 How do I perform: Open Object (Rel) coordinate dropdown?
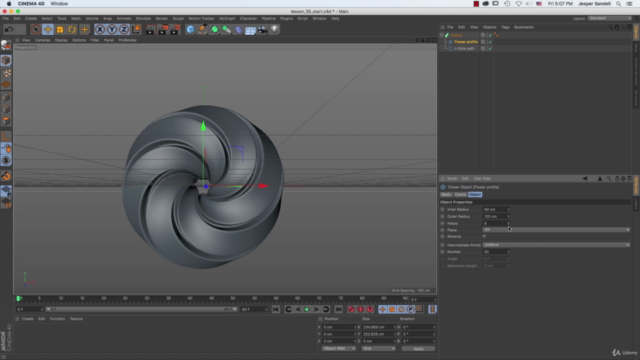coord(338,349)
